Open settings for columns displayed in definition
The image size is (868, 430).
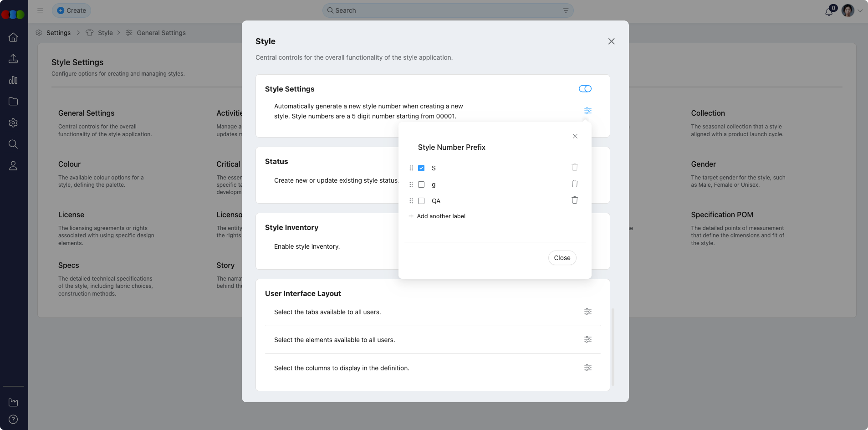click(x=587, y=368)
